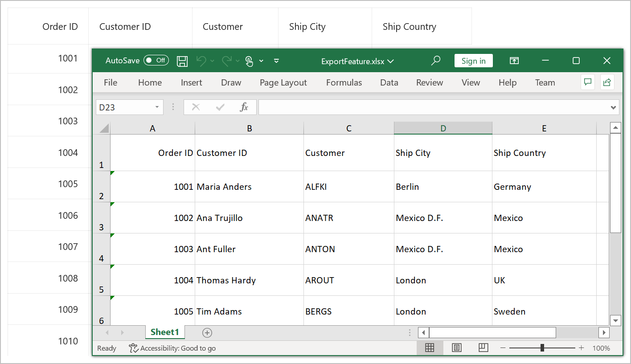Image resolution: width=631 pixels, height=364 pixels.
Task: Select column A header
Action: pos(152,128)
